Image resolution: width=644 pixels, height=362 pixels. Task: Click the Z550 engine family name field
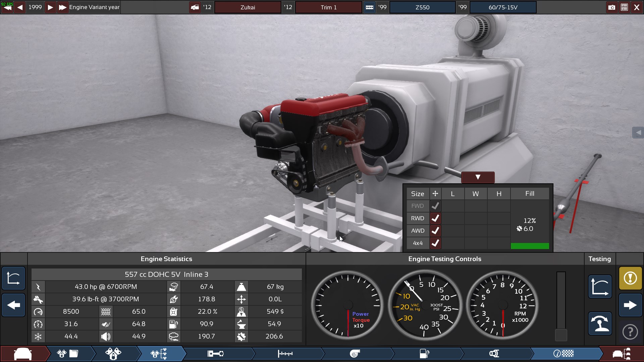pyautogui.click(x=422, y=7)
